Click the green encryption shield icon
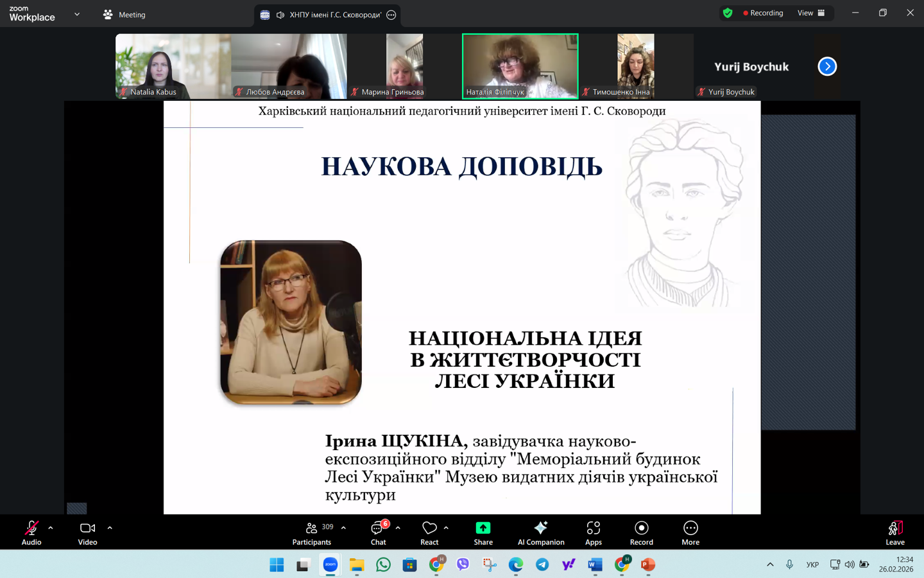 pyautogui.click(x=728, y=13)
